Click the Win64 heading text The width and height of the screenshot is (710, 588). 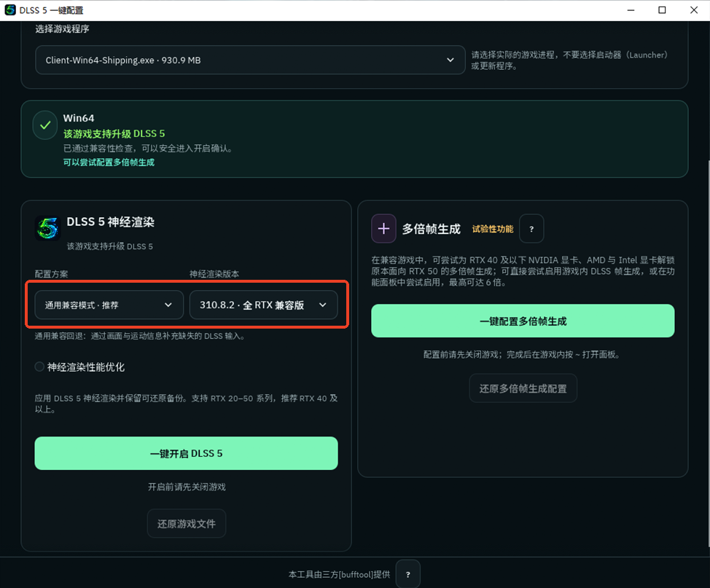click(x=79, y=118)
